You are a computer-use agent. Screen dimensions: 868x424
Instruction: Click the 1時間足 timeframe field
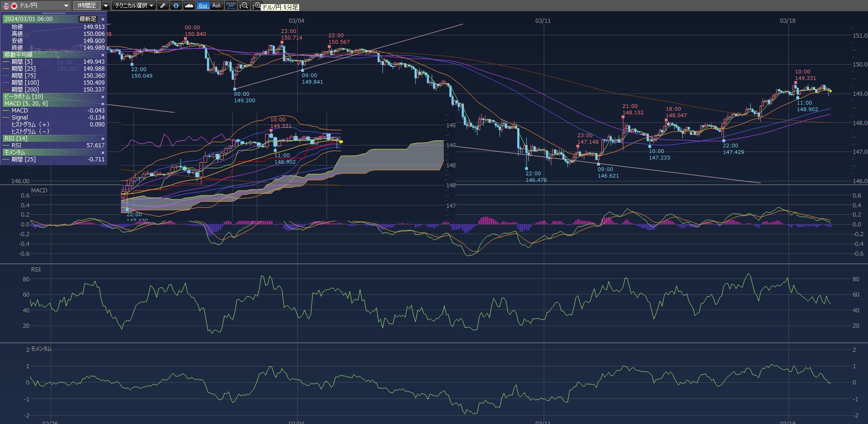coord(87,6)
